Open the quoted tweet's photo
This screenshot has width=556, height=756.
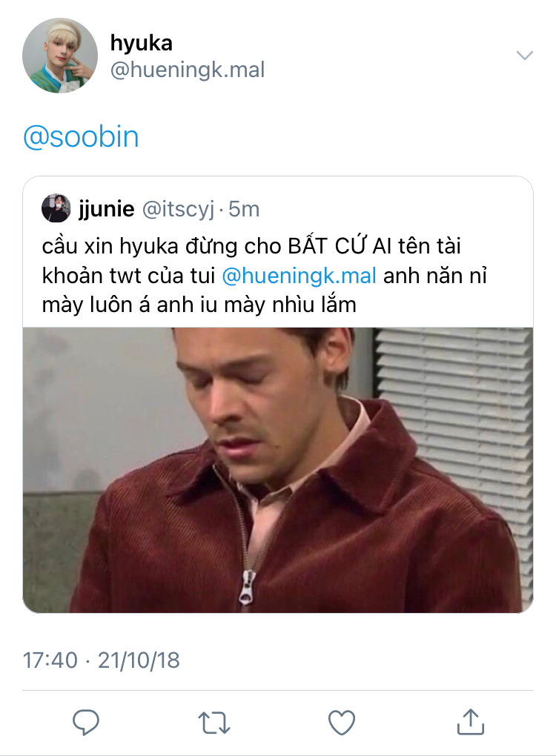click(277, 470)
